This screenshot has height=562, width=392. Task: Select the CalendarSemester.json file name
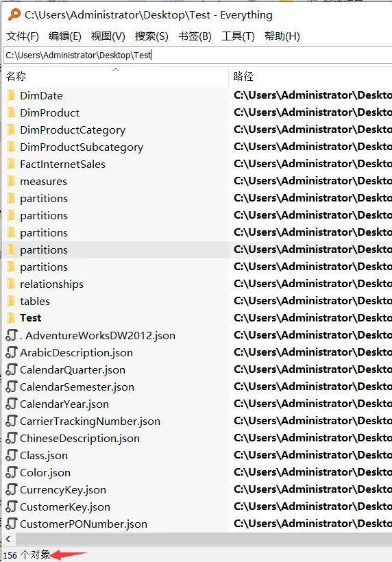[77, 387]
